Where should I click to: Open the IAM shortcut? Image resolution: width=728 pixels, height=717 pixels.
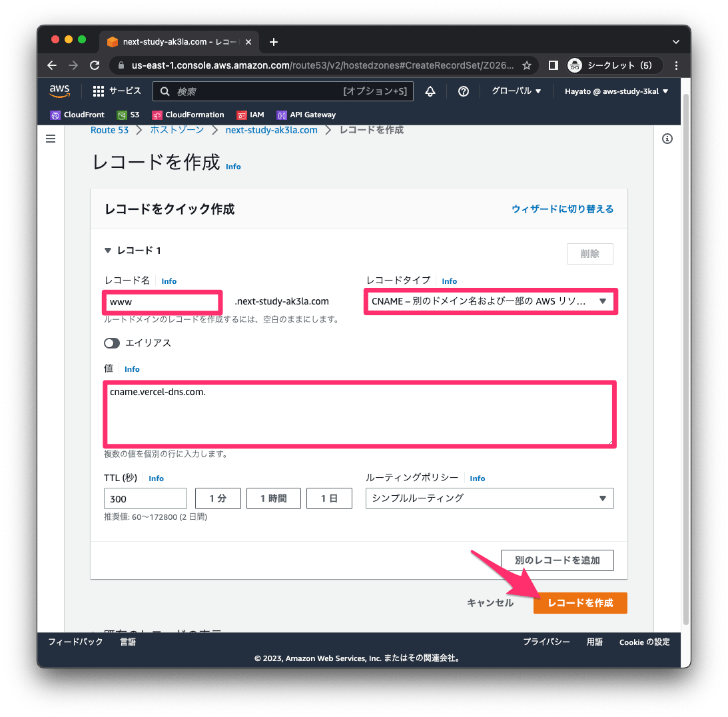tap(250, 115)
